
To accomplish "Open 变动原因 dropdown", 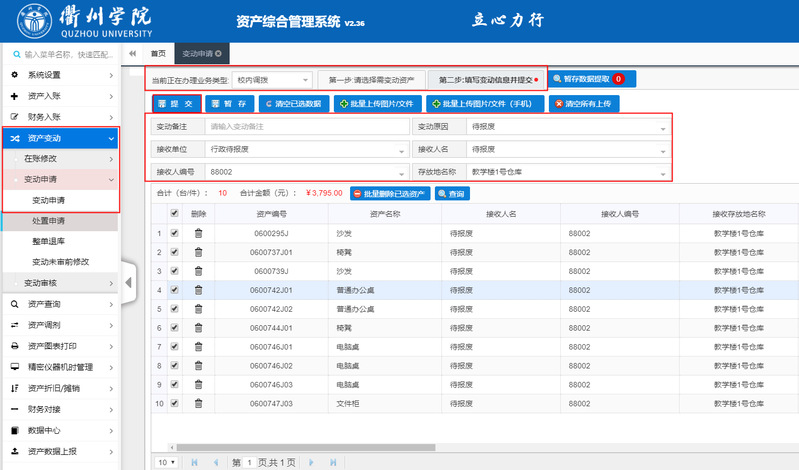I will tap(568, 126).
